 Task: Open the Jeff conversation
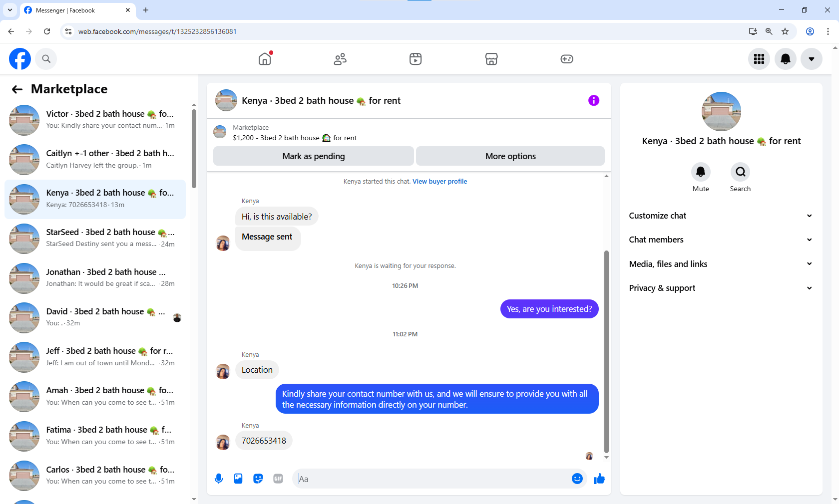pyautogui.click(x=95, y=357)
